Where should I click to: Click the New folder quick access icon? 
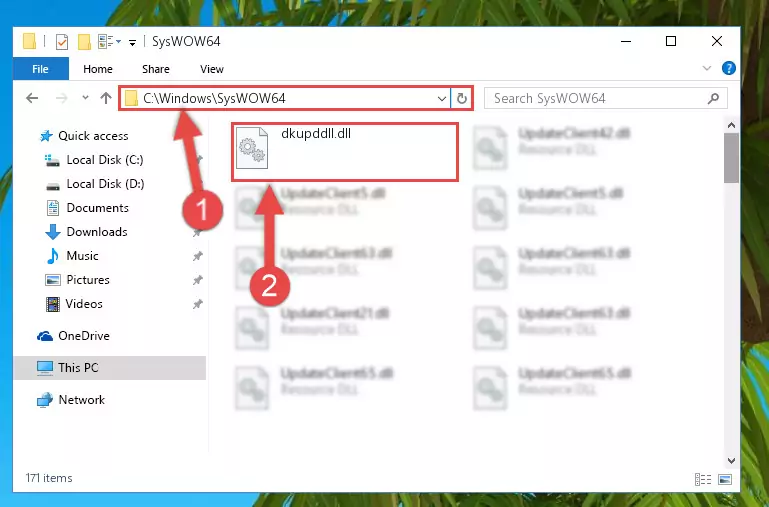(84, 42)
